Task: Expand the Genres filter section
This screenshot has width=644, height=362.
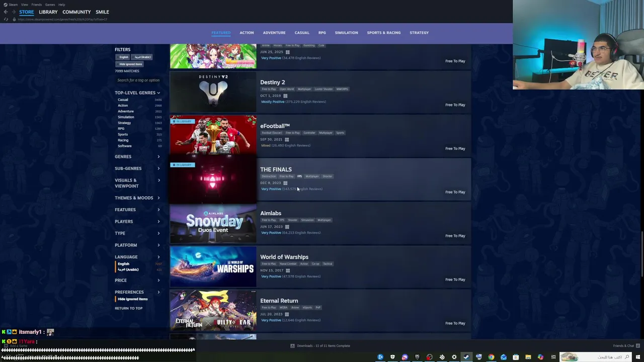Action: (137, 156)
